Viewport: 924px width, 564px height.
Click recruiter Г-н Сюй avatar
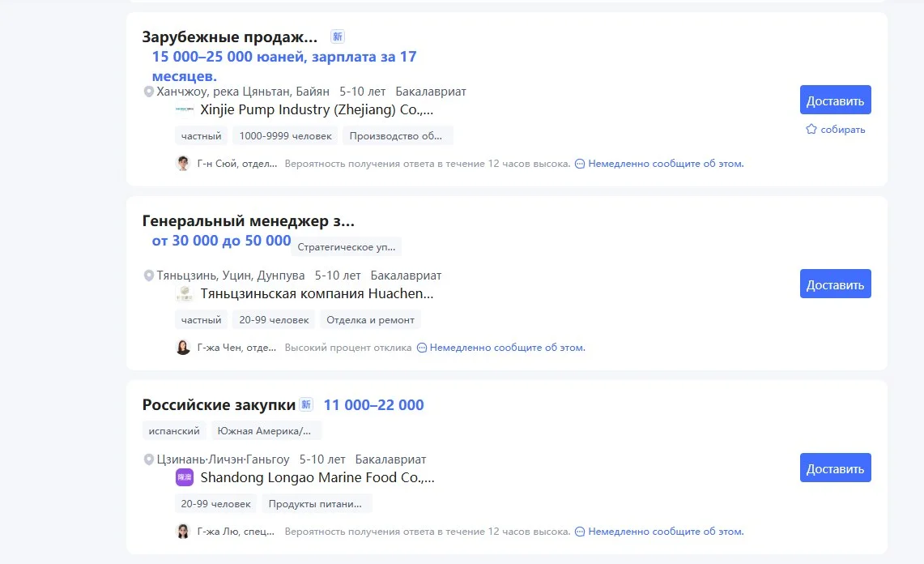(183, 164)
